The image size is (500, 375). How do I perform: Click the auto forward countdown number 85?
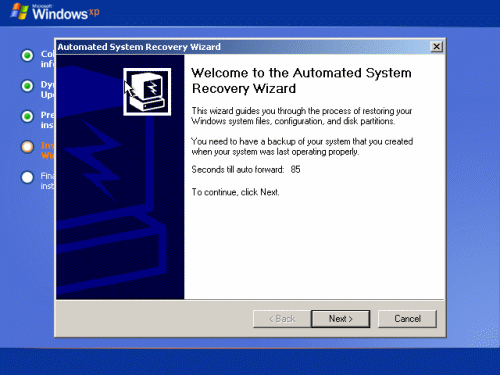295,169
